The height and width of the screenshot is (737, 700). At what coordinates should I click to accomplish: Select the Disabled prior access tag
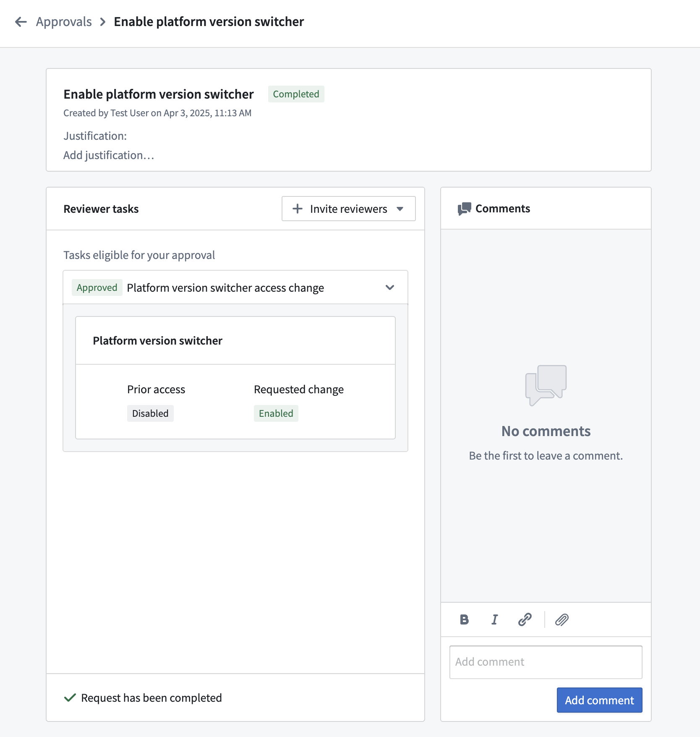tap(150, 413)
